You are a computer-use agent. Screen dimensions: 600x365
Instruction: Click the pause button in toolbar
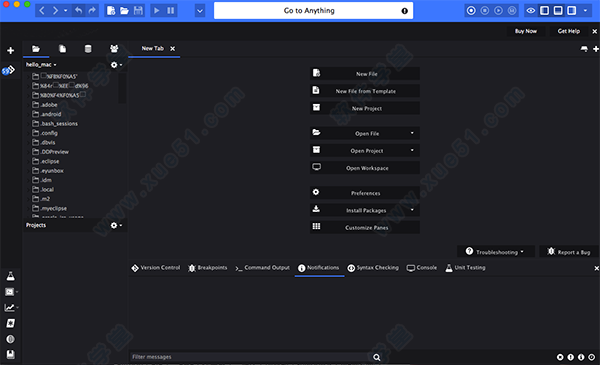coord(171,11)
